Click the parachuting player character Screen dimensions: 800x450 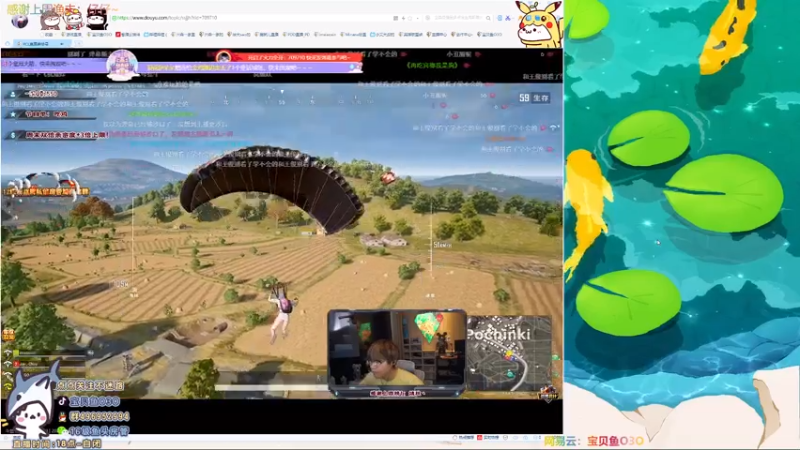pos(281,312)
